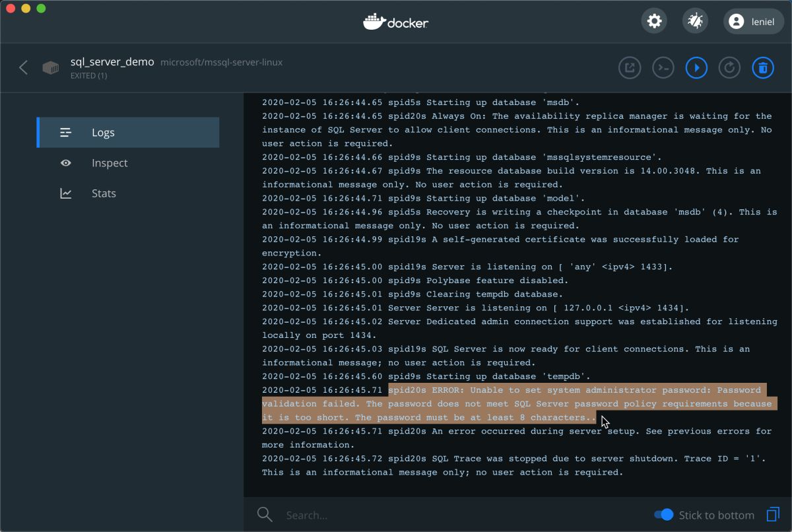Image resolution: width=792 pixels, height=532 pixels.
Task: Switch to the Inspect tab
Action: (x=128, y=163)
